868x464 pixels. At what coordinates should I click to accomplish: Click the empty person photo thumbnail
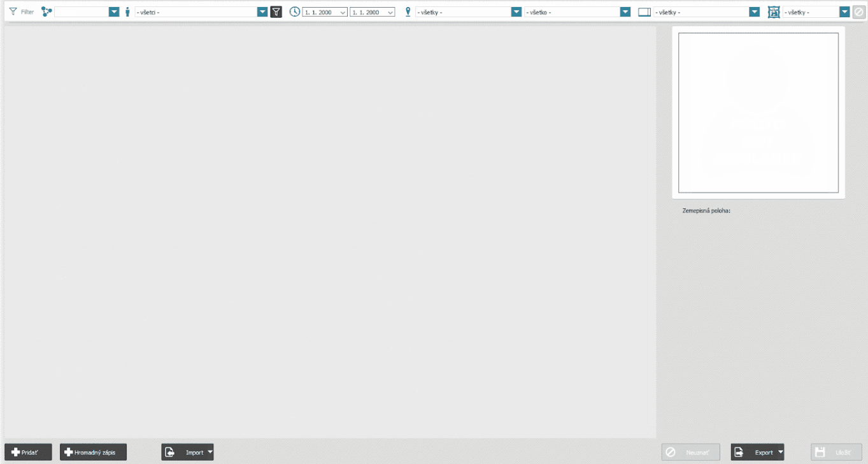coord(758,113)
